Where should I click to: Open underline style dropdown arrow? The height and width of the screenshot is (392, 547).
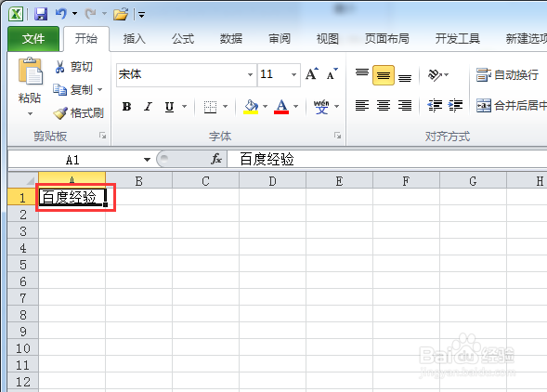point(185,106)
